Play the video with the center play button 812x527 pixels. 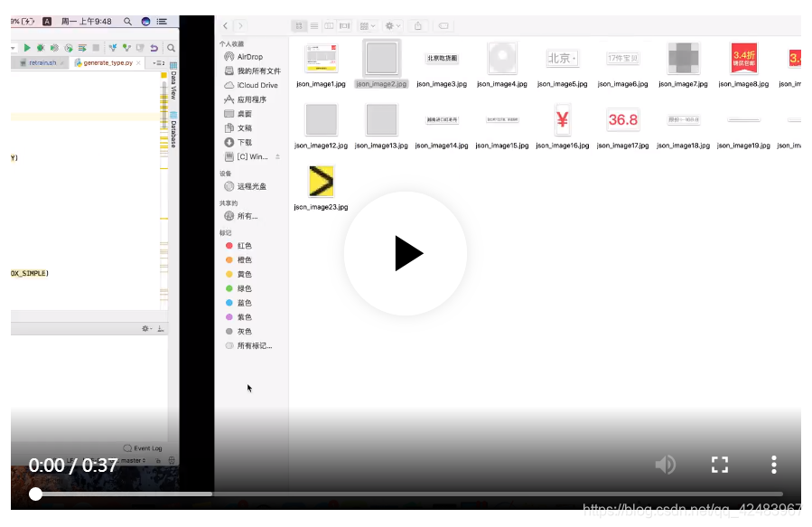coord(406,253)
